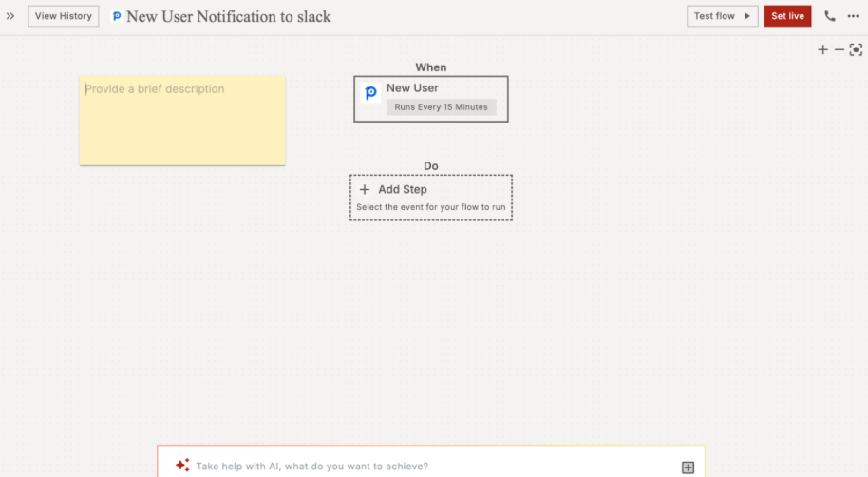The height and width of the screenshot is (477, 868).
Task: Run the Test flow button
Action: click(x=722, y=16)
